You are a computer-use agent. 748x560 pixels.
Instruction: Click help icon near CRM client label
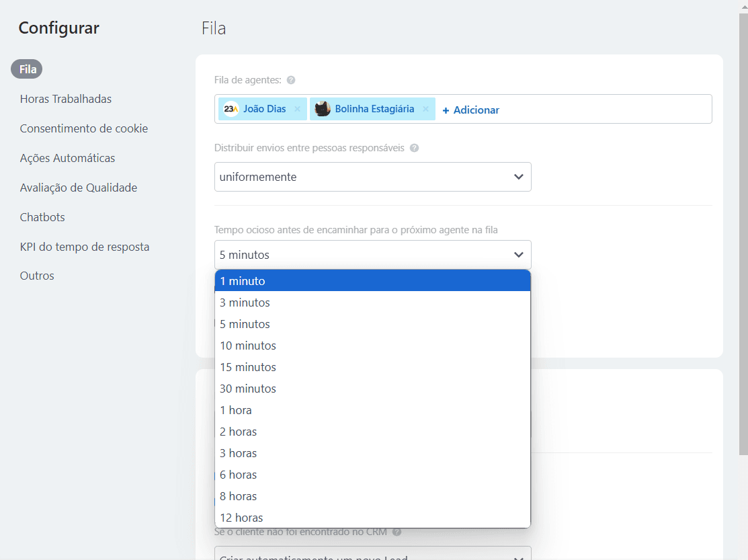pyautogui.click(x=397, y=532)
